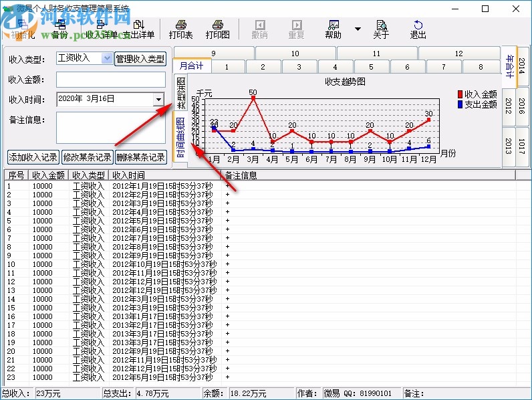Viewport: 532px width, 400px height.
Task: Select month tab 12
Action: (x=458, y=54)
